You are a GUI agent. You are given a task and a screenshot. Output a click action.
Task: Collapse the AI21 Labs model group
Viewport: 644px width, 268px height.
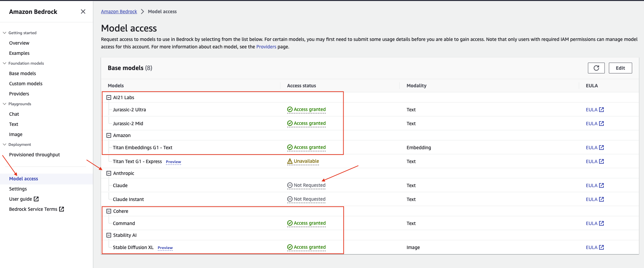[x=109, y=97]
